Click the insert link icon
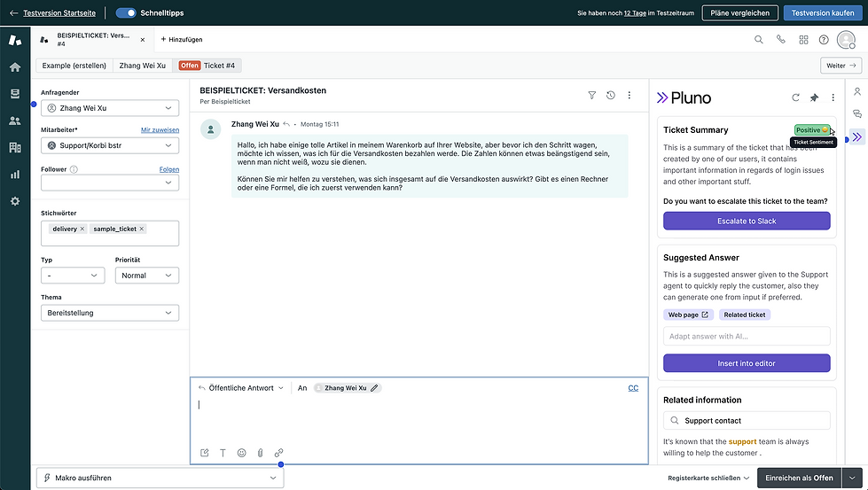 278,453
